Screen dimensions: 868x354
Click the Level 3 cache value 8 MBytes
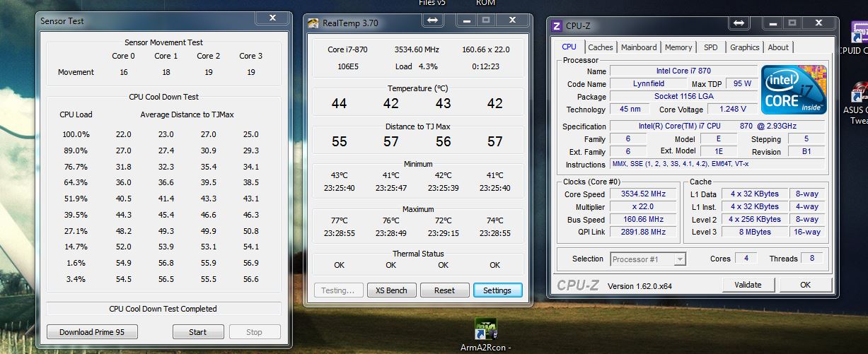click(755, 232)
